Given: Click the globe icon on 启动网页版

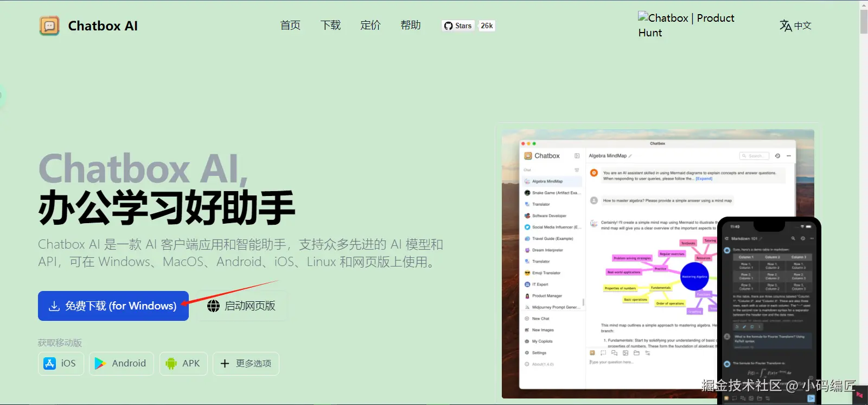Looking at the screenshot, I should 214,306.
